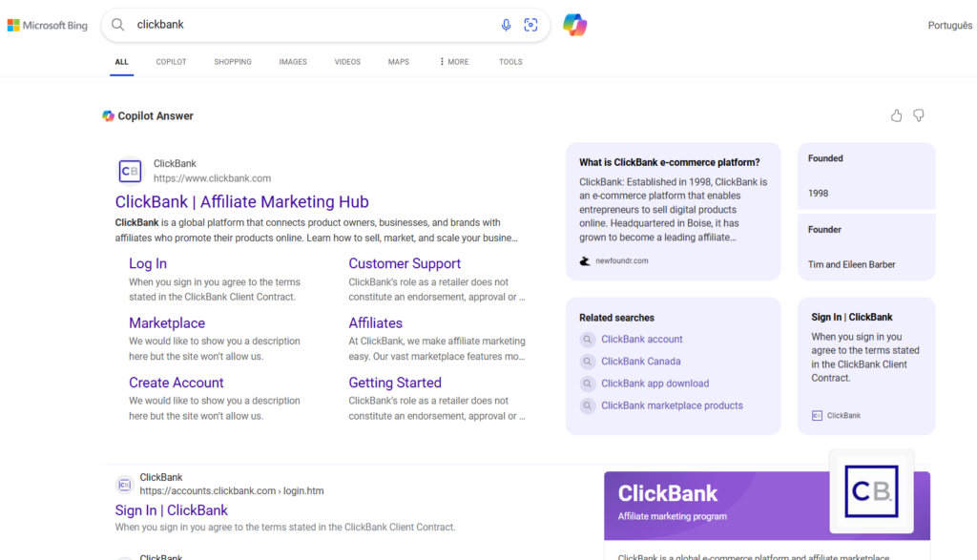Click ClickBank favicon in Sign In card
Image resolution: width=977 pixels, height=560 pixels.
[x=817, y=416]
